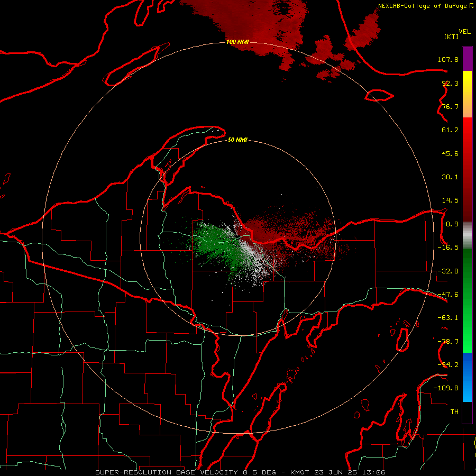Pick the gray near-zero segment of color bar
Viewport: 476px width, 476px height.
tap(467, 235)
